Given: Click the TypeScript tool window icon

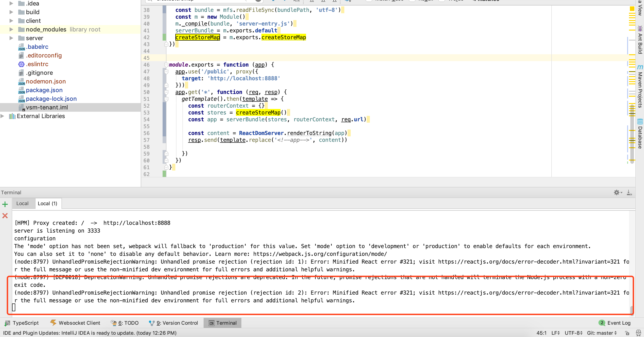Looking at the screenshot, I should point(7,323).
